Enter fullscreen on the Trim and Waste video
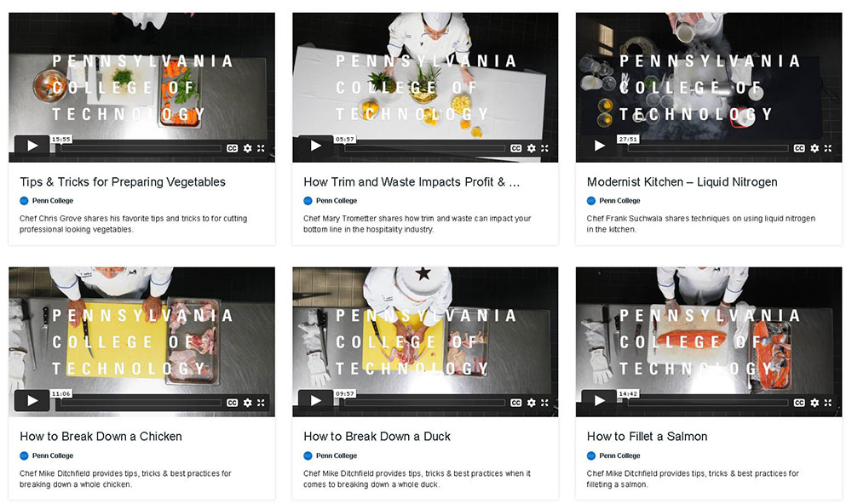 (544, 148)
